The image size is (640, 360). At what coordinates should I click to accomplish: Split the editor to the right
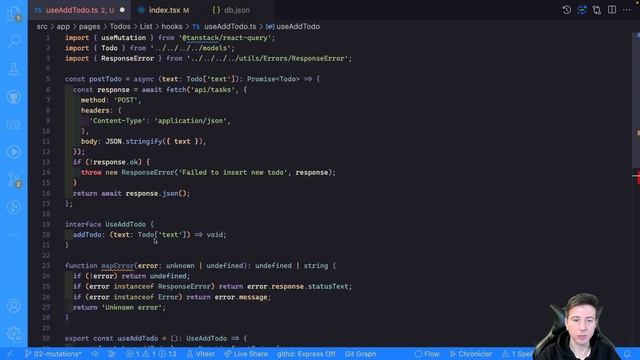tap(612, 10)
